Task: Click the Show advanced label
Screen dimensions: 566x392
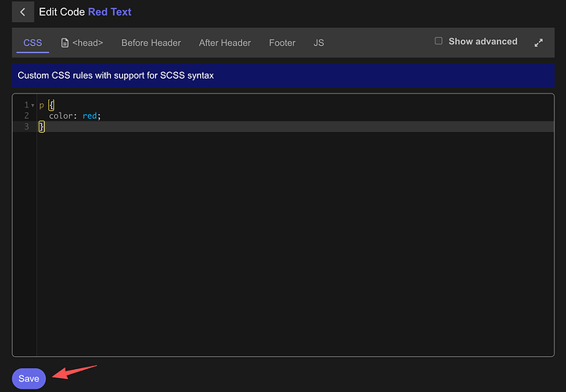Action: (482, 42)
